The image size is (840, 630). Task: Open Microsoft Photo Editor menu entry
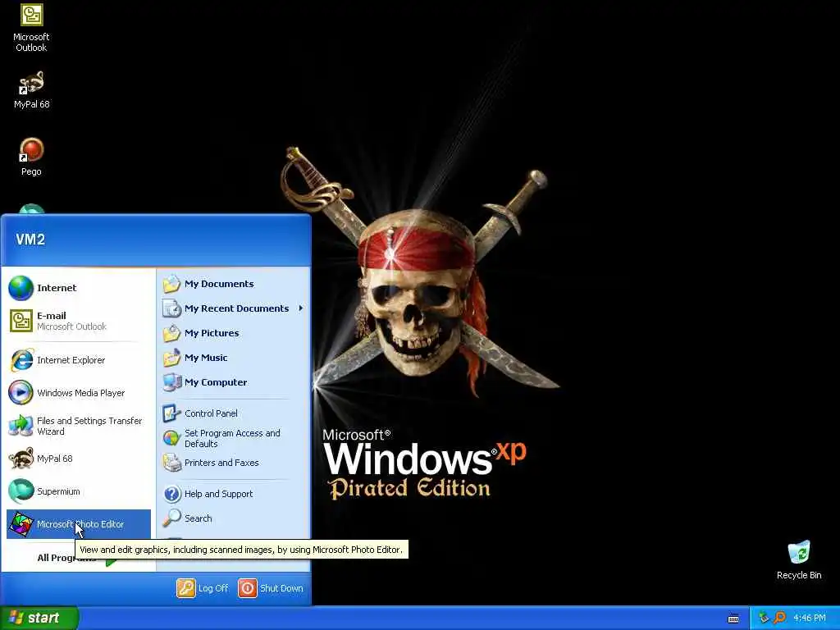(79, 524)
